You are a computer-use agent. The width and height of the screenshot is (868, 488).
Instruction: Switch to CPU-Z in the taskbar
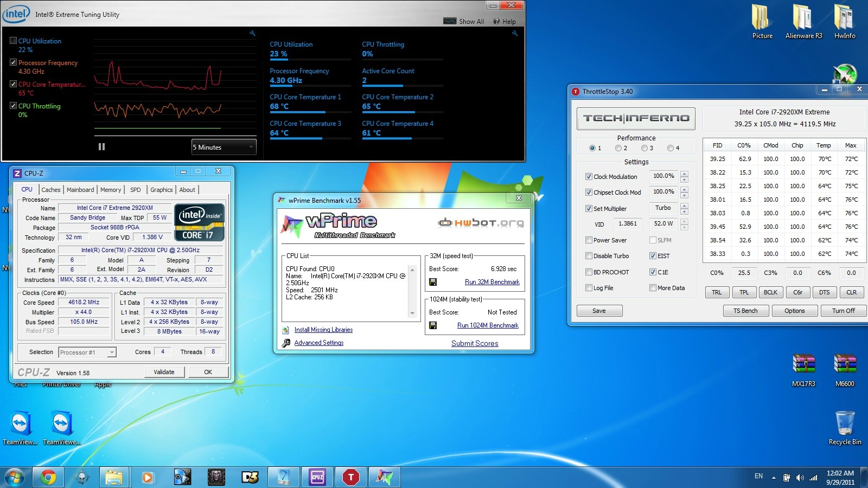pyautogui.click(x=317, y=477)
